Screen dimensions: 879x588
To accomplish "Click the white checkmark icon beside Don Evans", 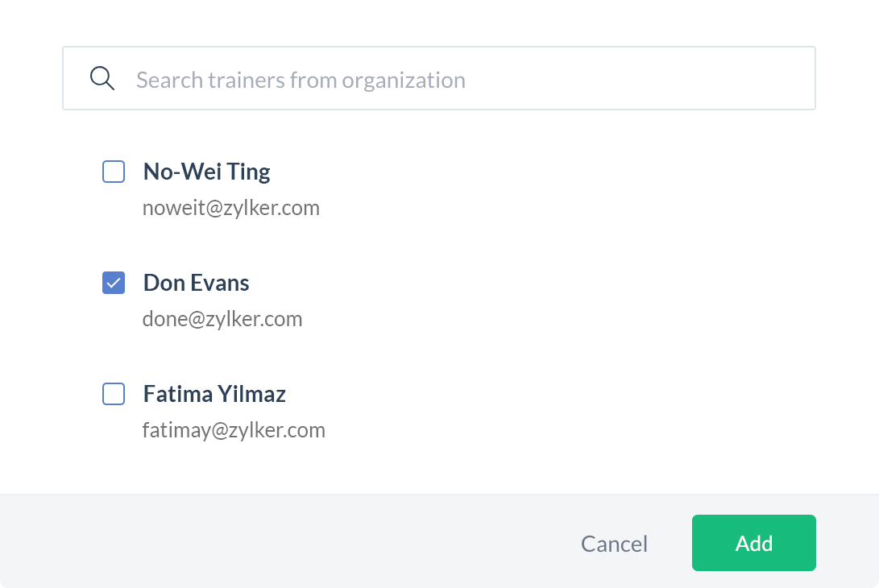I will click(x=114, y=283).
